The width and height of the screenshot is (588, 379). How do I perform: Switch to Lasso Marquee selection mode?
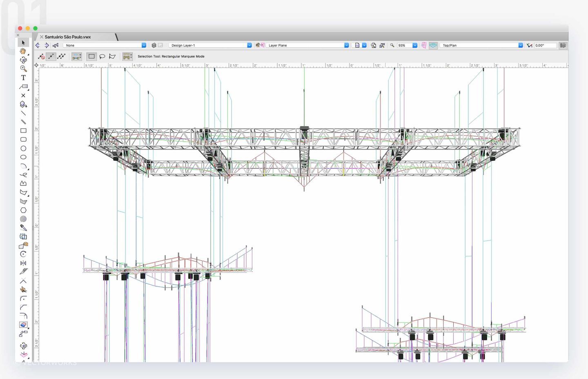click(x=102, y=56)
